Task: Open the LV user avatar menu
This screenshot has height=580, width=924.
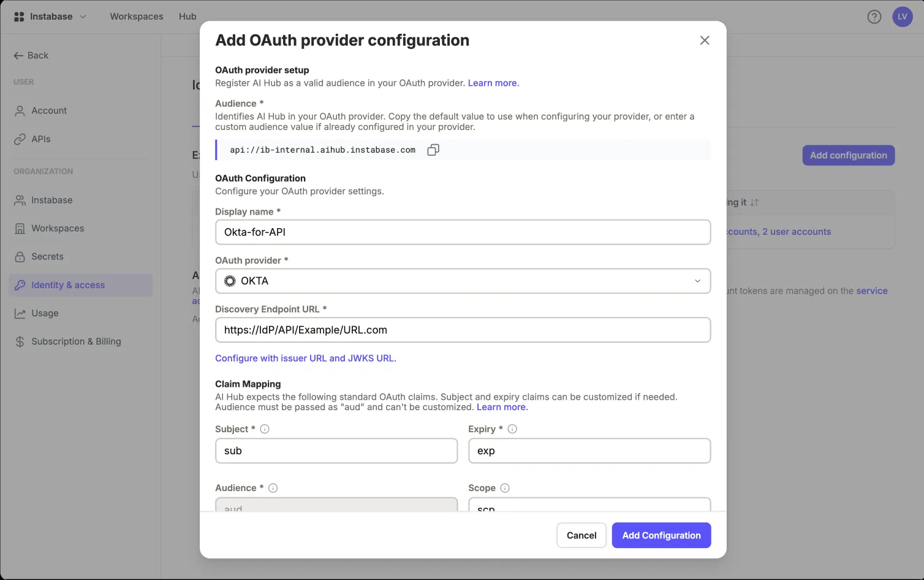Action: pyautogui.click(x=903, y=17)
